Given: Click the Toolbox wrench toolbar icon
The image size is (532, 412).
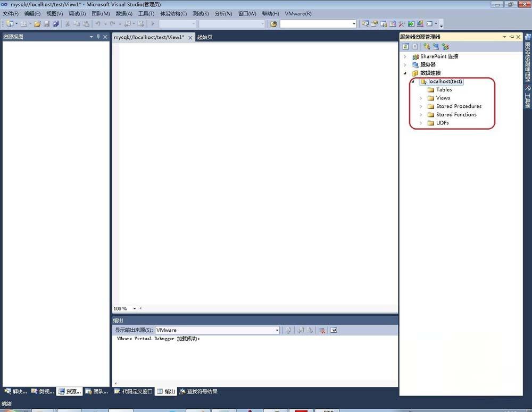Looking at the screenshot, I should [x=402, y=24].
